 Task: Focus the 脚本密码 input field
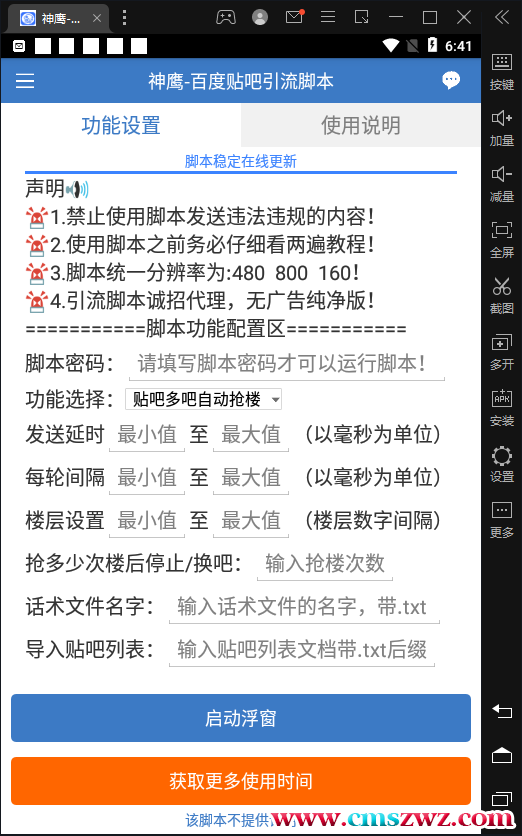pos(287,364)
